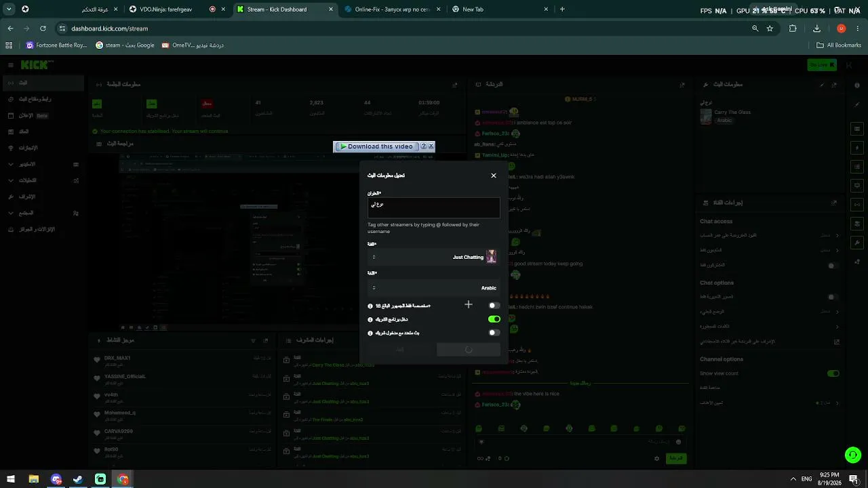Image resolution: width=868 pixels, height=488 pixels.
Task: Click the cancel button in the dialog
Action: tap(400, 349)
